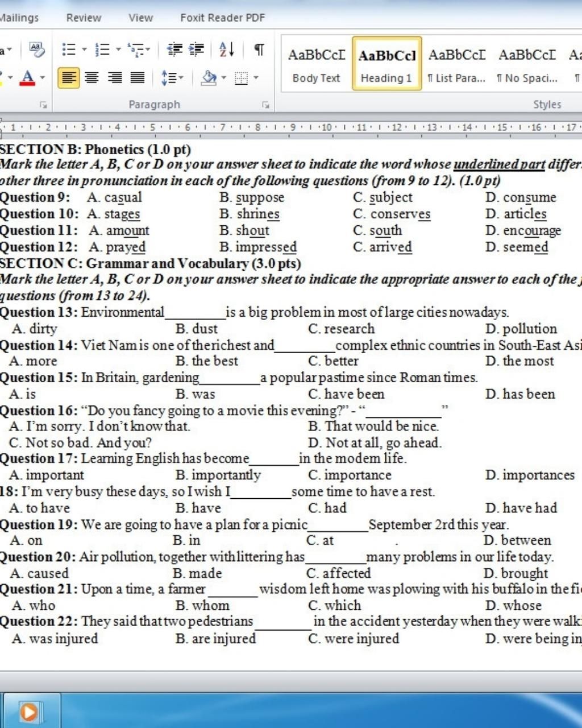The width and height of the screenshot is (582, 728).
Task: Increase the paragraph indent
Action: click(x=196, y=50)
